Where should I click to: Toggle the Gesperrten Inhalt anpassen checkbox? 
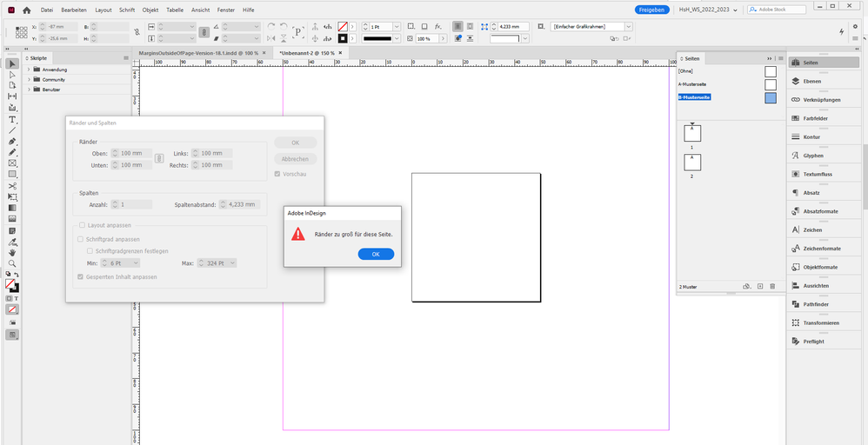coord(82,276)
